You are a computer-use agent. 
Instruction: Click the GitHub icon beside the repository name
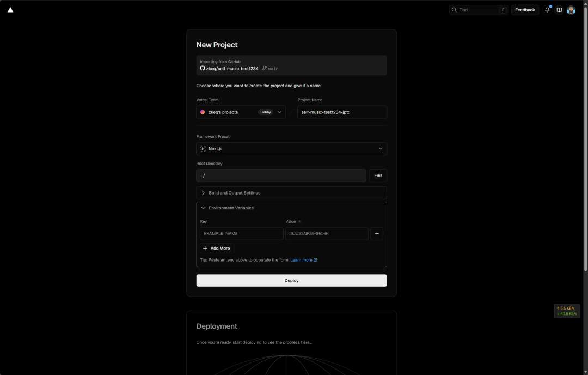(x=203, y=69)
